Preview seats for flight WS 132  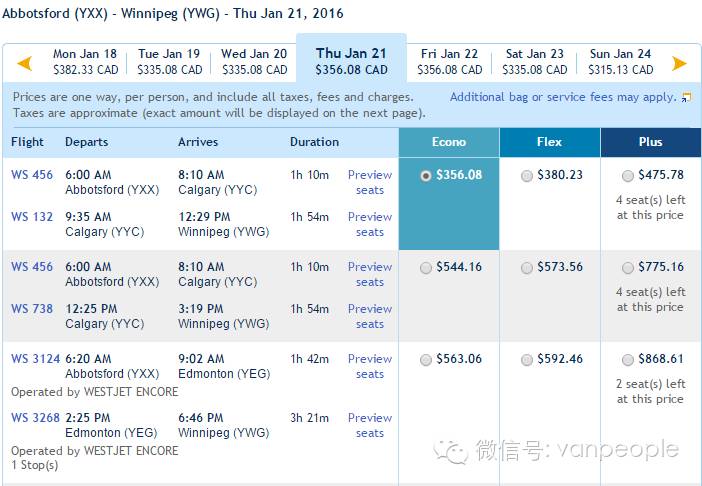[370, 224]
